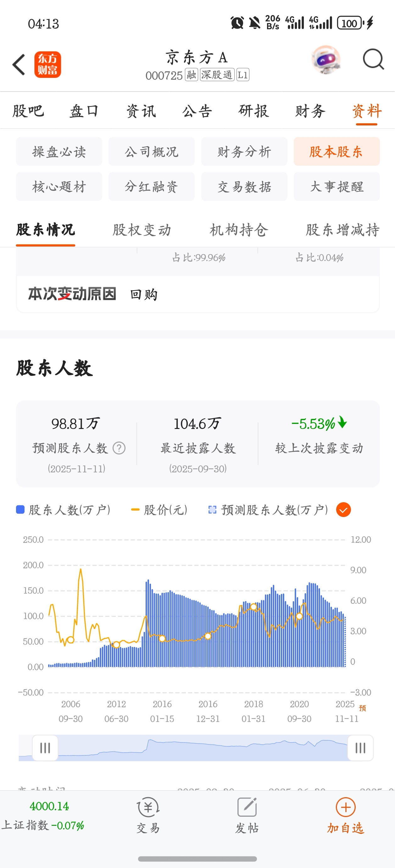395x868 pixels.
Task: Tap the 加自选 plus icon
Action: 346,807
